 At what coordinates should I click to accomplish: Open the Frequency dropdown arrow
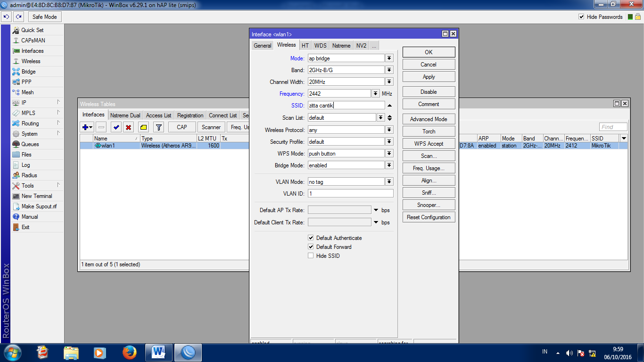click(376, 94)
